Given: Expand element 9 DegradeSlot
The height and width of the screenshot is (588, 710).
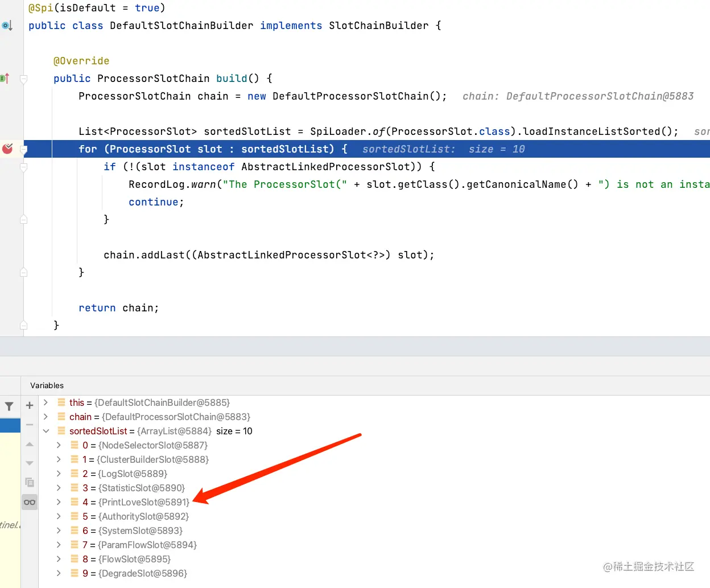Looking at the screenshot, I should tap(59, 573).
